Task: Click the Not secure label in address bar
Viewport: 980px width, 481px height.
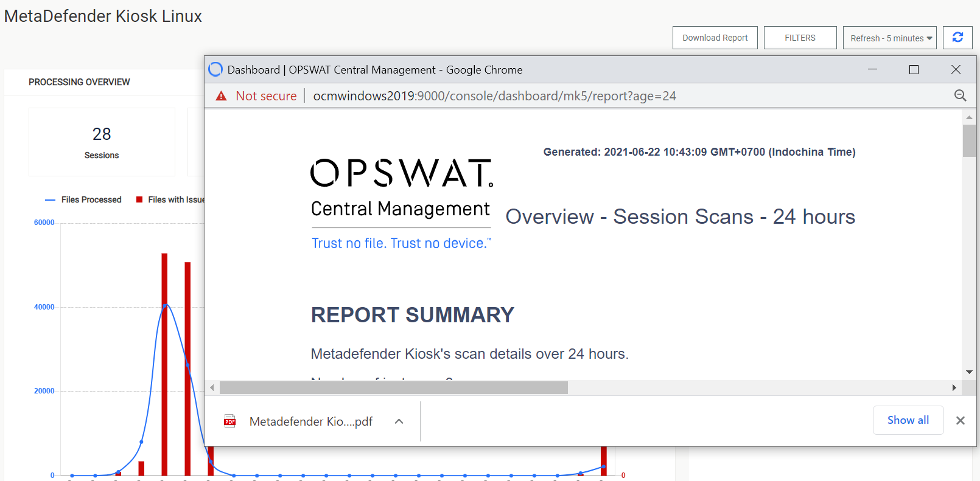Action: (266, 96)
